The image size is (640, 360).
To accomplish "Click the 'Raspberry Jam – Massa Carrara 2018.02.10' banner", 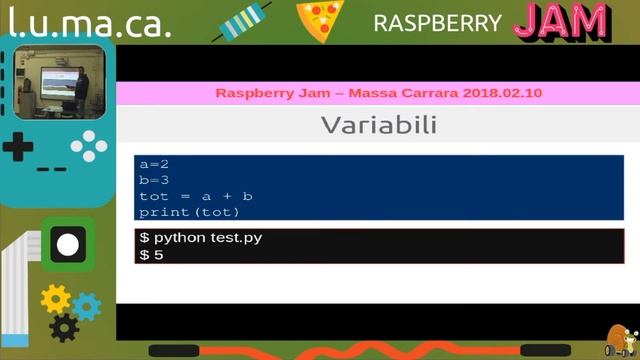I will (x=378, y=93).
